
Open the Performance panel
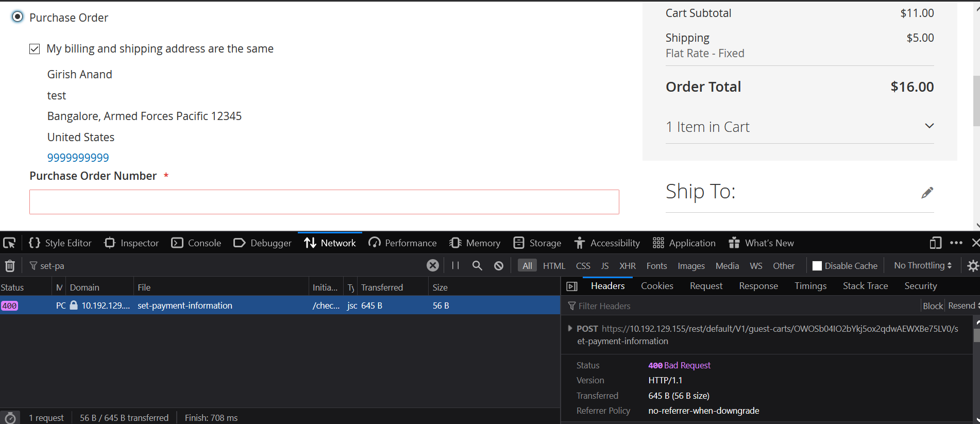[x=402, y=243]
